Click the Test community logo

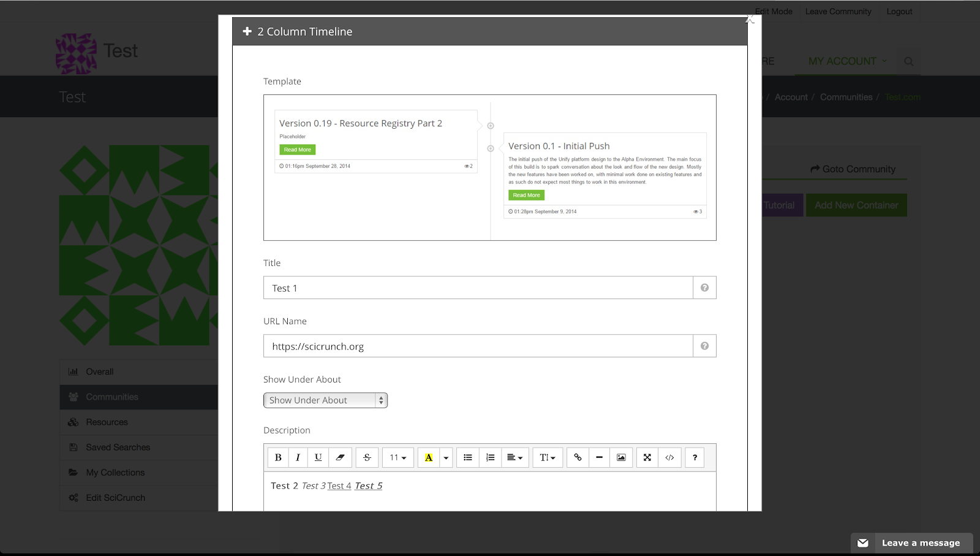click(x=76, y=53)
